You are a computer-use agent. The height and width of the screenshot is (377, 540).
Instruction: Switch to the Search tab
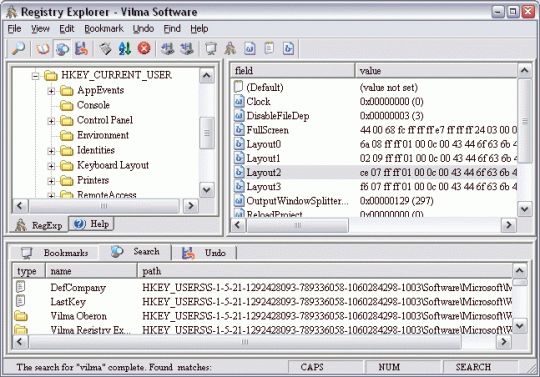tap(135, 252)
